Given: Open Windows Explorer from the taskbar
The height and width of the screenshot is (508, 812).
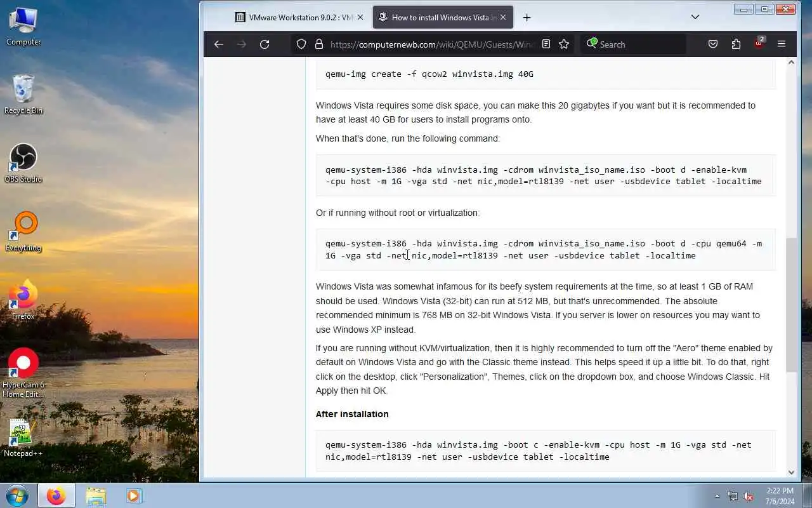Looking at the screenshot, I should 96,495.
